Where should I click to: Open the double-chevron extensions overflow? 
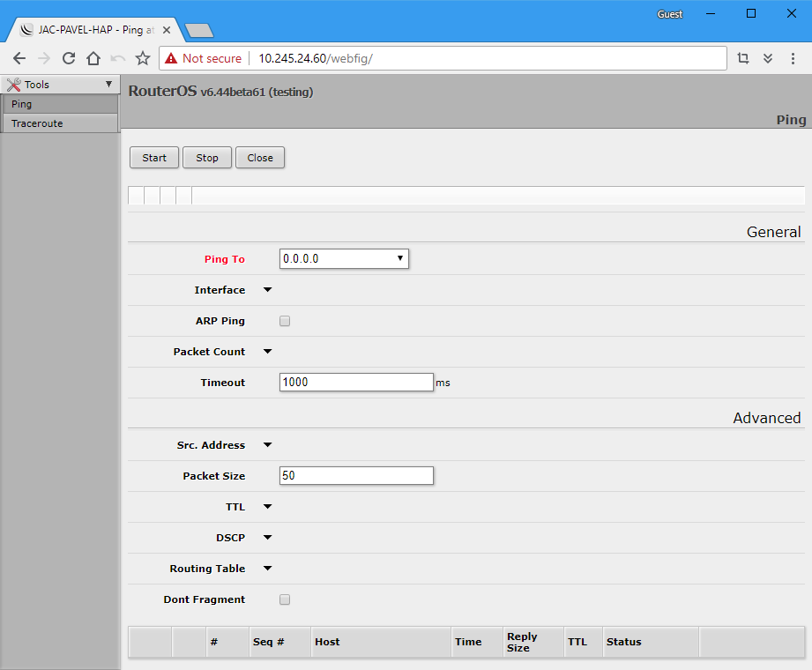(768, 58)
